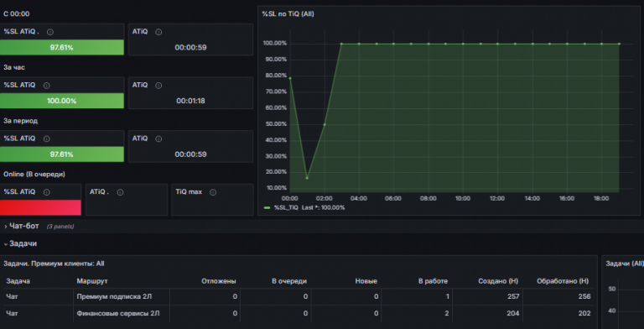The image size is (644, 329).
Task: Click the chart data point at 00:00
Action: coord(290,78)
